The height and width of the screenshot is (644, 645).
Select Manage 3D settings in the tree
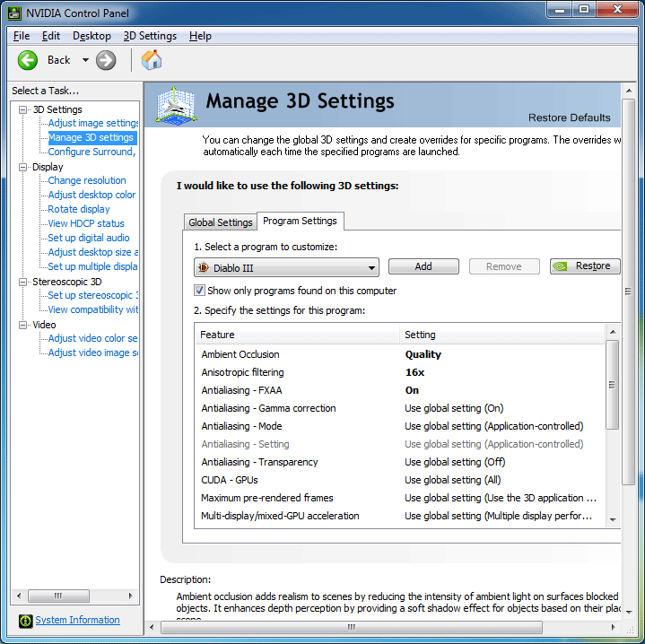coord(91,137)
